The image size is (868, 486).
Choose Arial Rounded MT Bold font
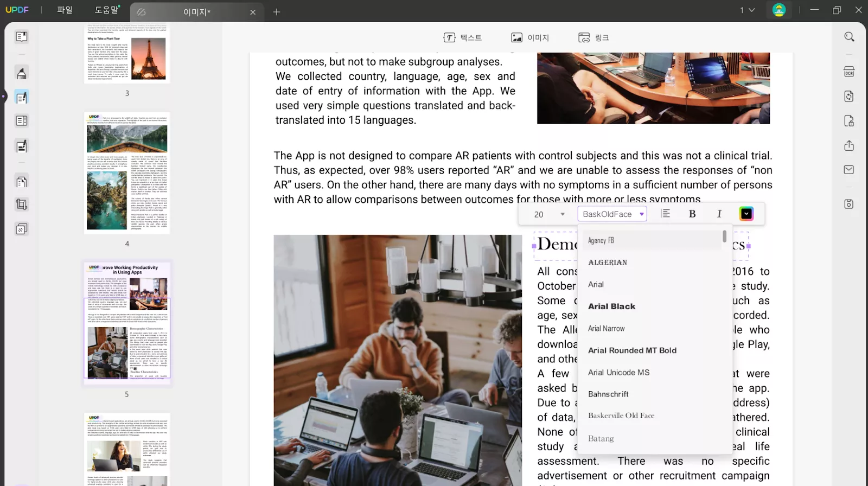[652, 350]
